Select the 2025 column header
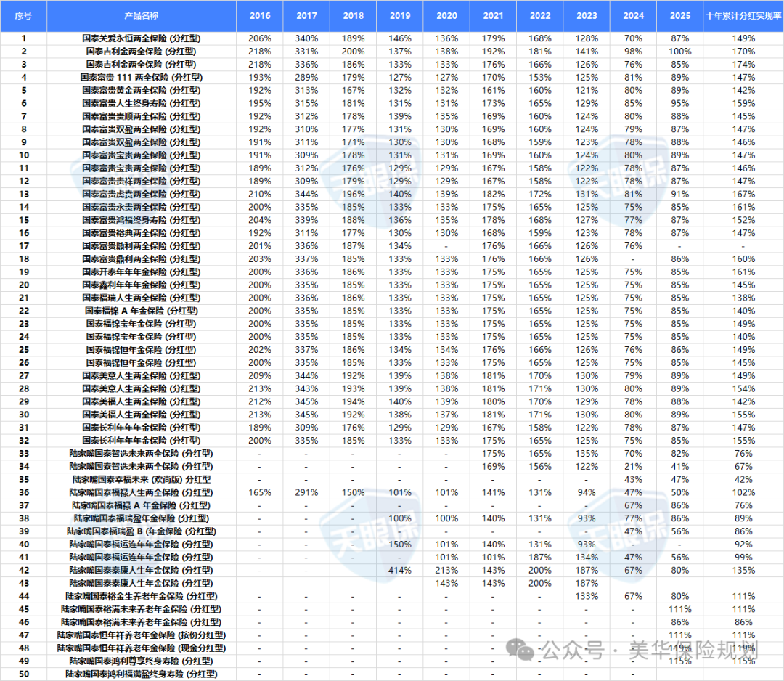The width and height of the screenshot is (784, 681). click(x=679, y=15)
